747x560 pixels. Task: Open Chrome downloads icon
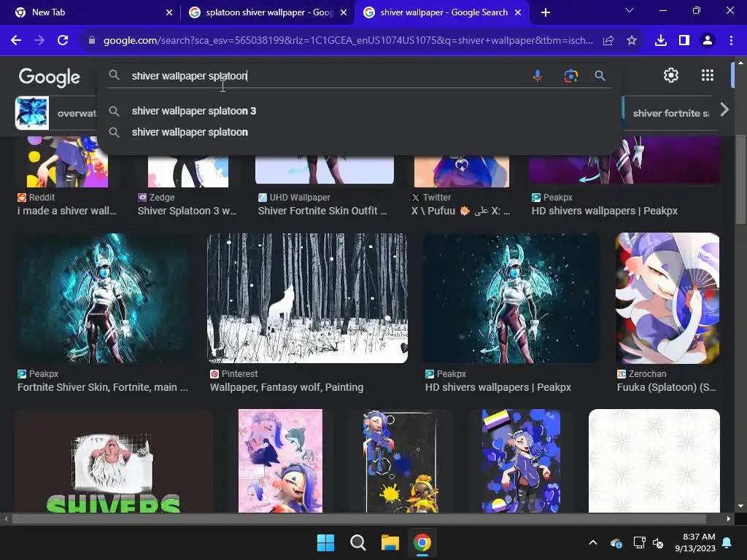pyautogui.click(x=661, y=41)
